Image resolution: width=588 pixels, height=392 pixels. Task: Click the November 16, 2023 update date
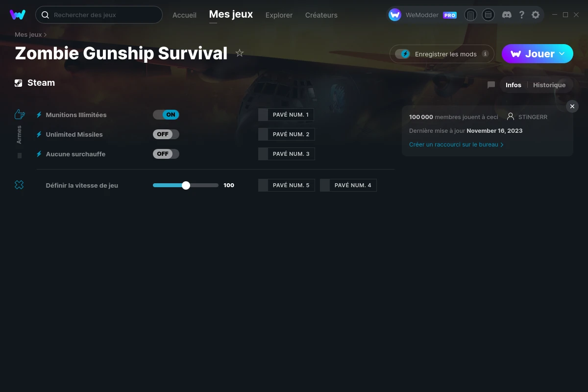pyautogui.click(x=494, y=131)
